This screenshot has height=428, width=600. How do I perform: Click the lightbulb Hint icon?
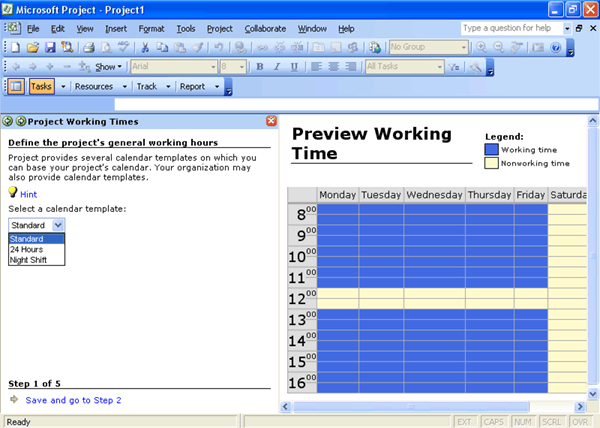[13, 192]
